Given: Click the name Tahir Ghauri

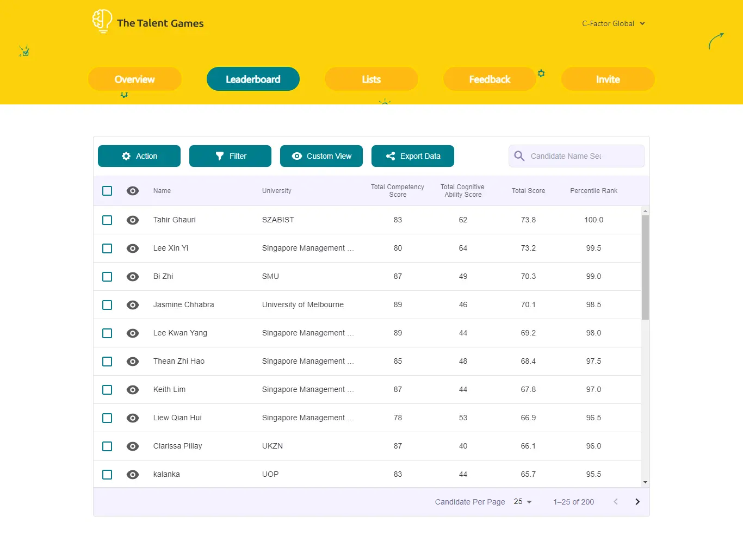Looking at the screenshot, I should point(175,220).
